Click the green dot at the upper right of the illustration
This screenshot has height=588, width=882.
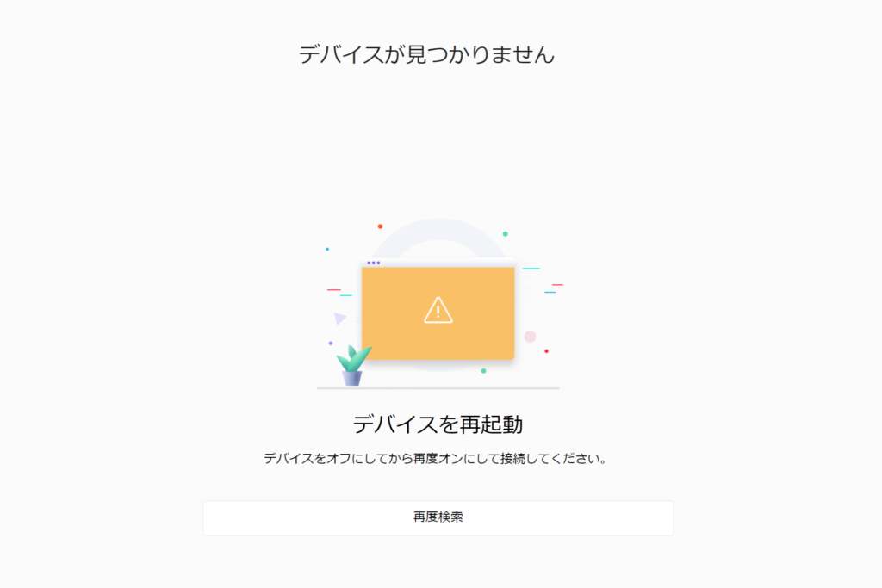[x=505, y=234]
